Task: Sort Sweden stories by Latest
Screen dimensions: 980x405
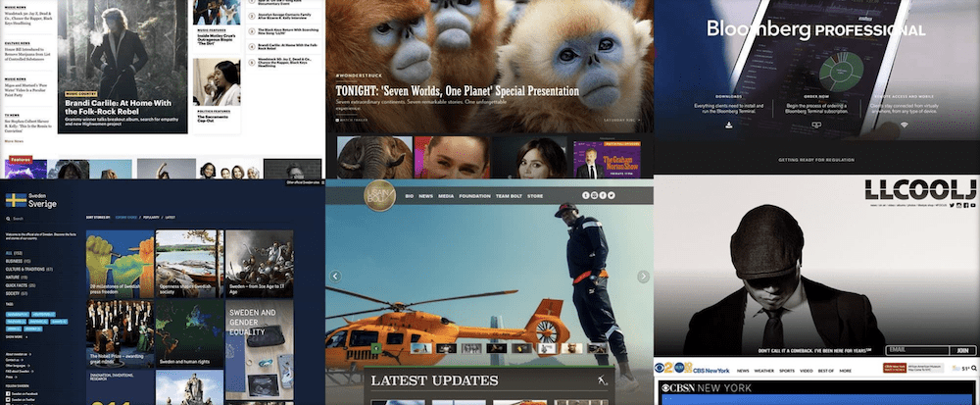Action: [x=170, y=217]
